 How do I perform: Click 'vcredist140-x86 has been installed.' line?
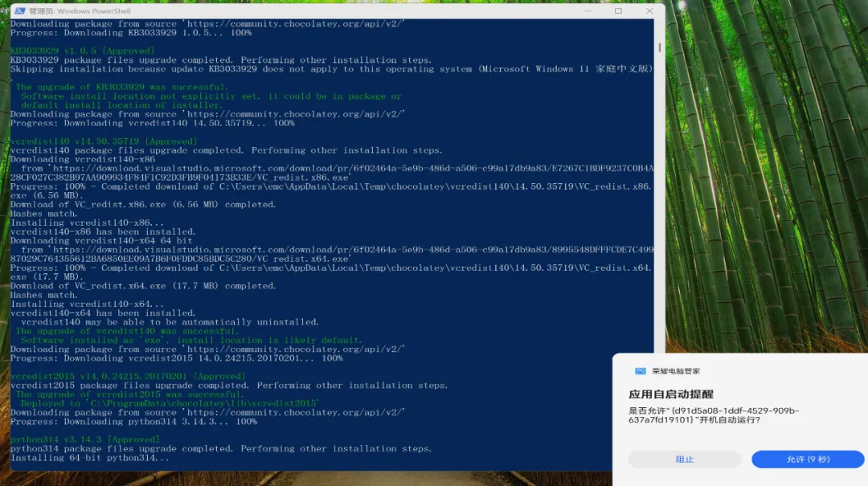coord(103,232)
